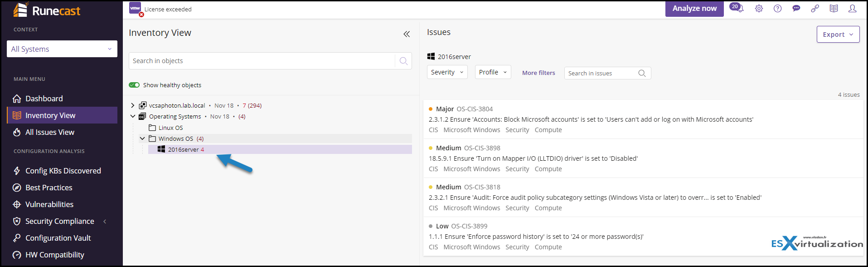Open the help question mark icon
The height and width of the screenshot is (267, 868).
pyautogui.click(x=778, y=9)
